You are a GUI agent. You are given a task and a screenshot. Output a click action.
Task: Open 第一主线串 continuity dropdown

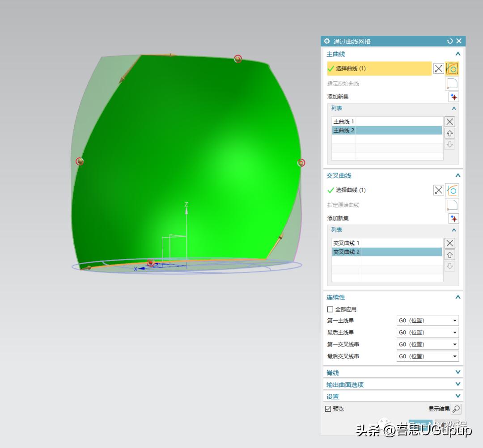428,321
